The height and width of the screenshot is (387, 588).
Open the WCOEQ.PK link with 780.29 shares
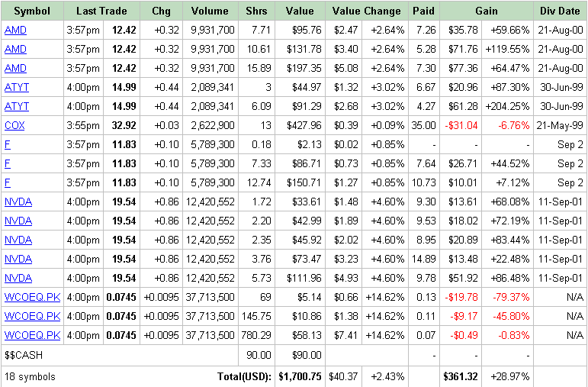32,335
